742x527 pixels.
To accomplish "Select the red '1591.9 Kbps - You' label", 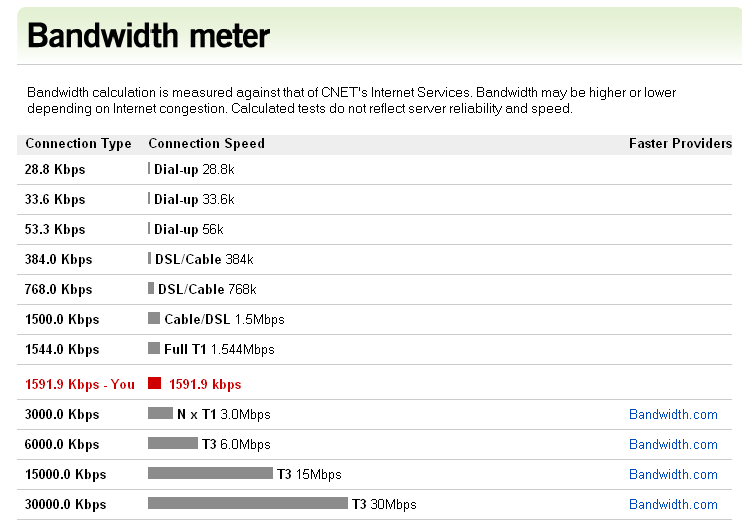I will point(80,384).
